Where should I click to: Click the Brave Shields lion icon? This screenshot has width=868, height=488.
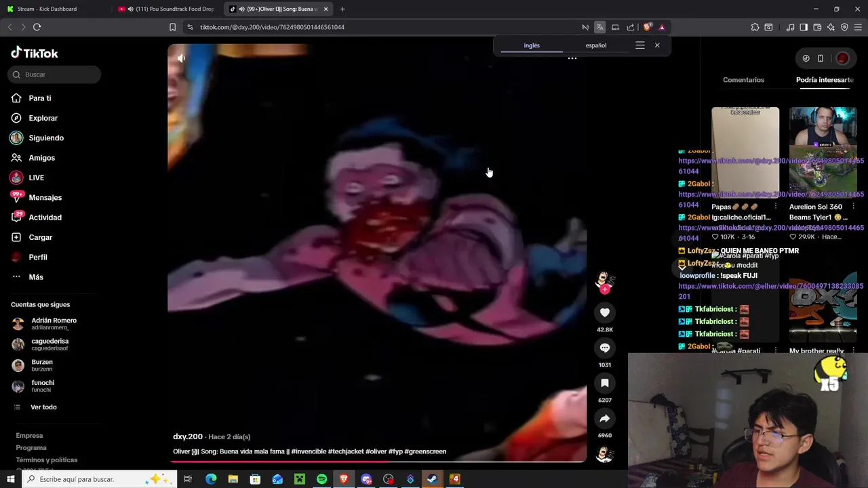[x=647, y=27]
